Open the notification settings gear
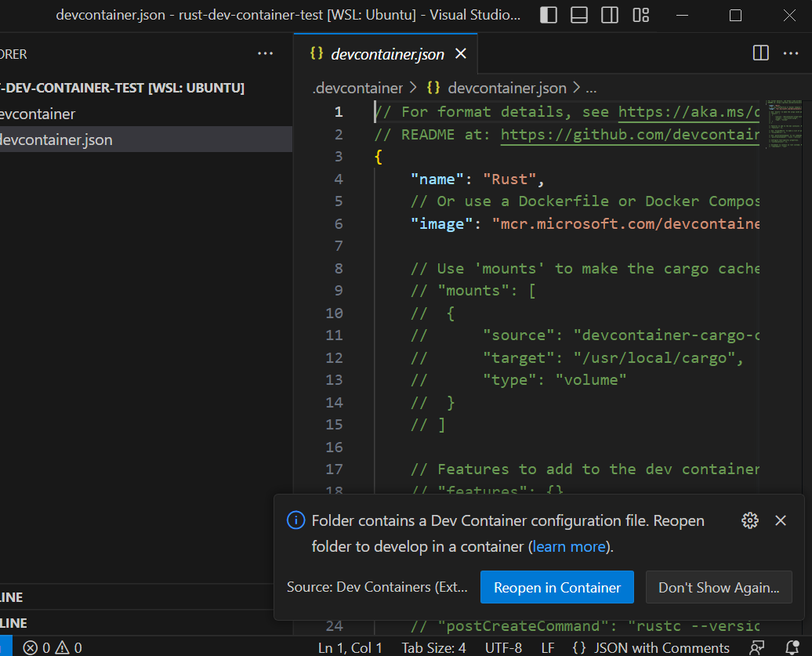Image resolution: width=812 pixels, height=656 pixels. [x=749, y=520]
